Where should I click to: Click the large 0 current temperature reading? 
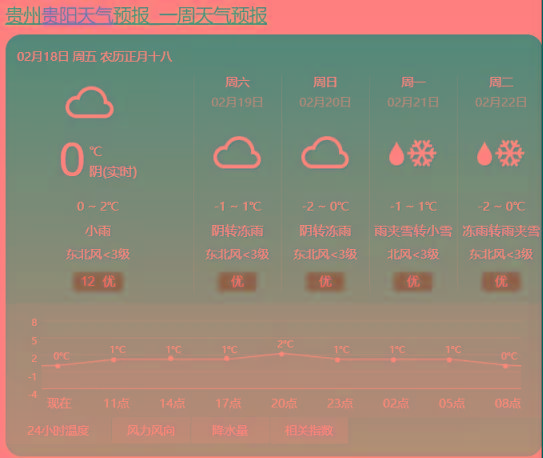click(x=72, y=160)
